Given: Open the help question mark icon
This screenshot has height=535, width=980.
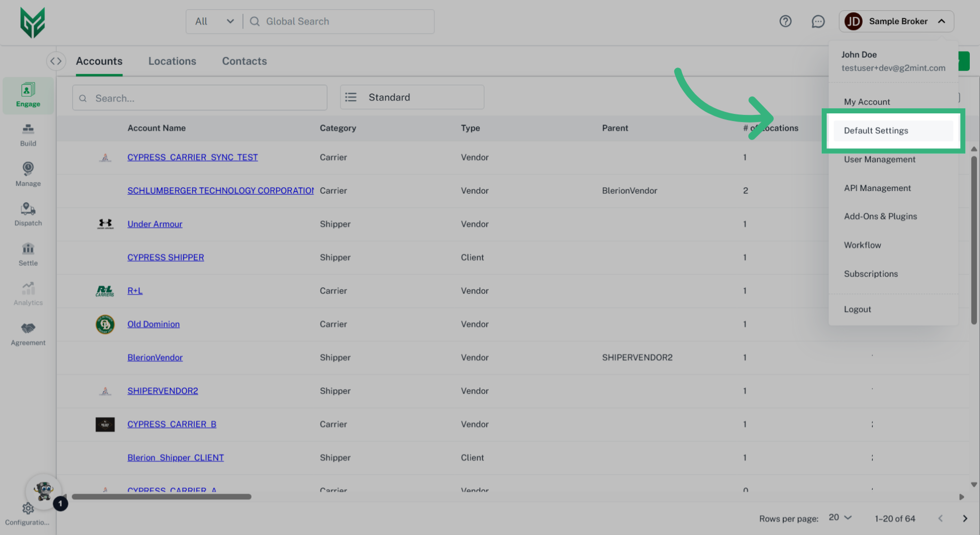Looking at the screenshot, I should 786,21.
